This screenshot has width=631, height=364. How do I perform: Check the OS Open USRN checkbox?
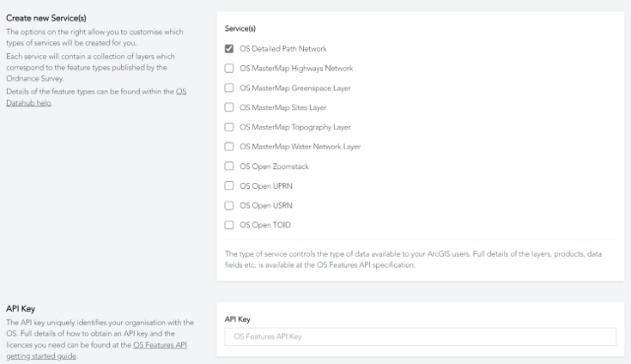229,205
